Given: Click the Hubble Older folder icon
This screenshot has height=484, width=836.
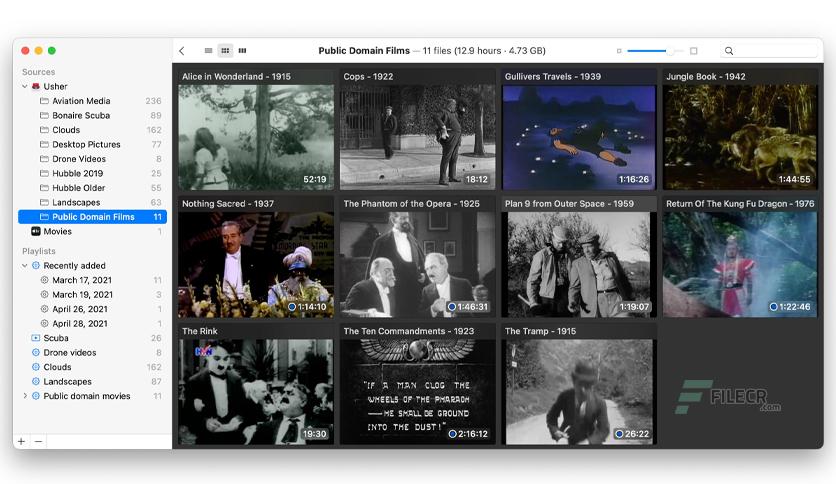Looking at the screenshot, I should coord(44,188).
